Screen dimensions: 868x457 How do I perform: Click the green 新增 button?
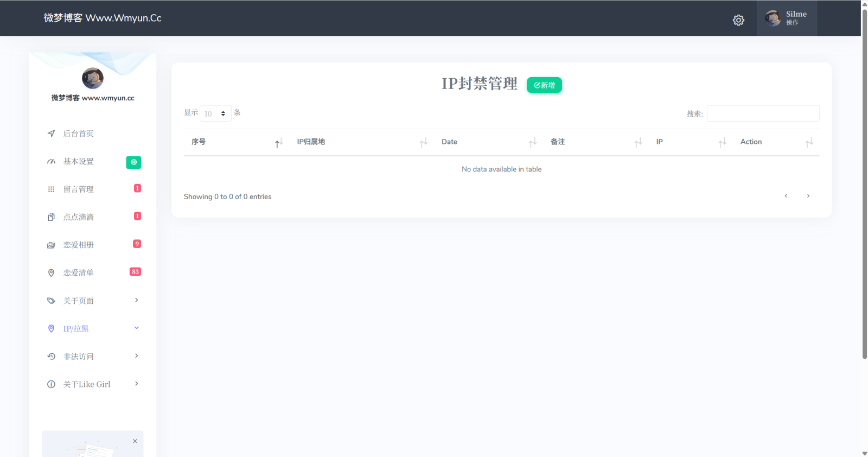click(x=544, y=85)
